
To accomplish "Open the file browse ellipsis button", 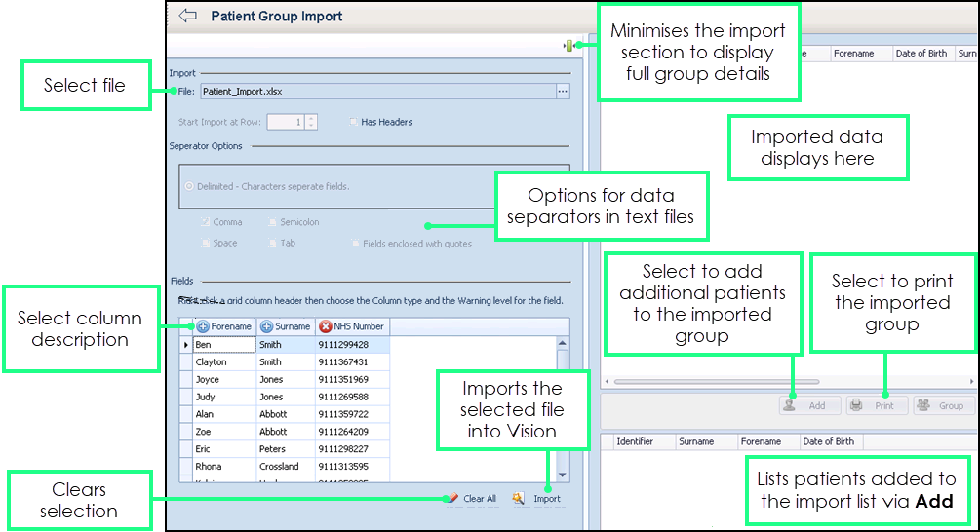I will (562, 92).
